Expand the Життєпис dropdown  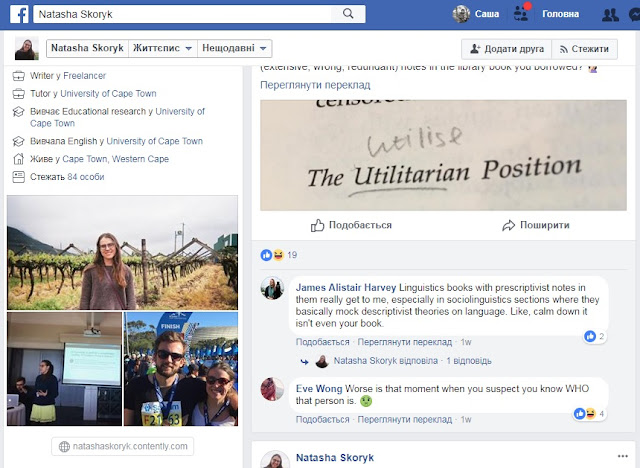(x=162, y=48)
